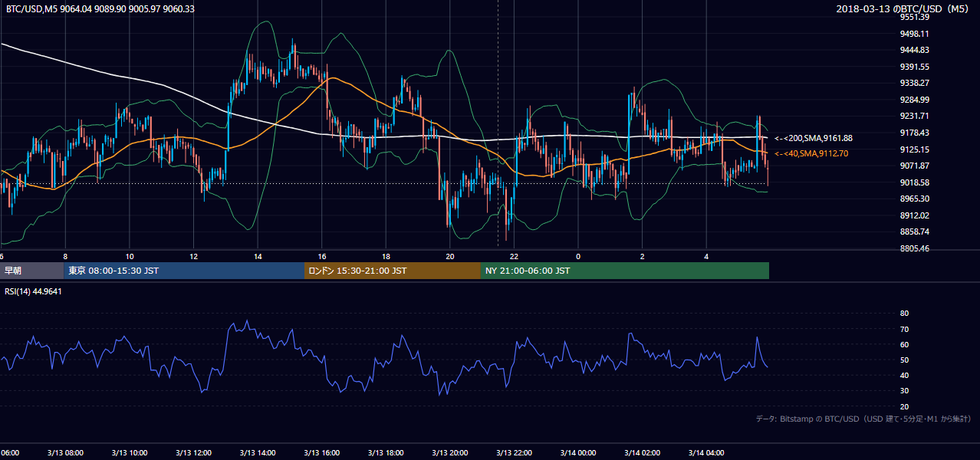Click RSI axis value 50
Image resolution: width=980 pixels, height=460 pixels.
(x=904, y=360)
